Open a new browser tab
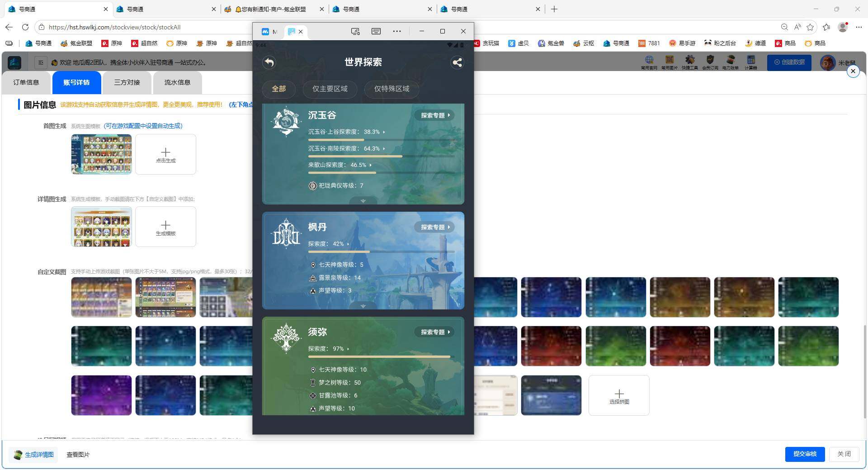Viewport: 868px width, 470px height. click(554, 9)
